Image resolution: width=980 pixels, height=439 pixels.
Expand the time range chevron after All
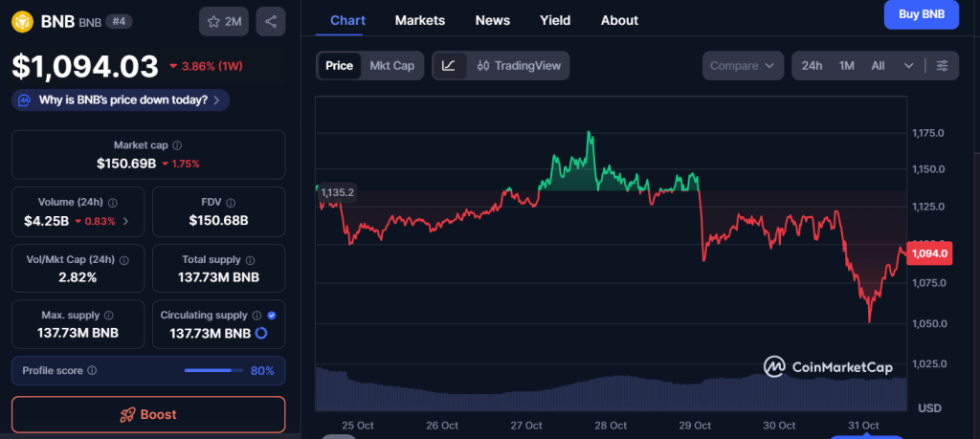(908, 66)
